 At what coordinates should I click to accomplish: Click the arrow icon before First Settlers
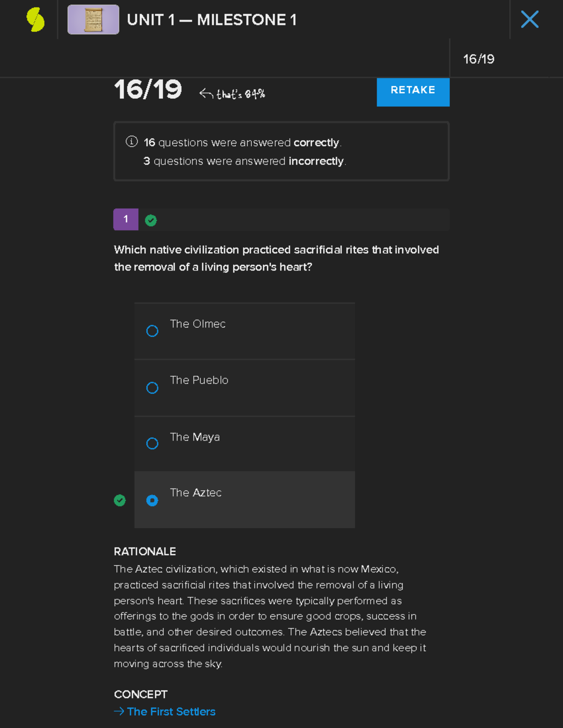(119, 712)
